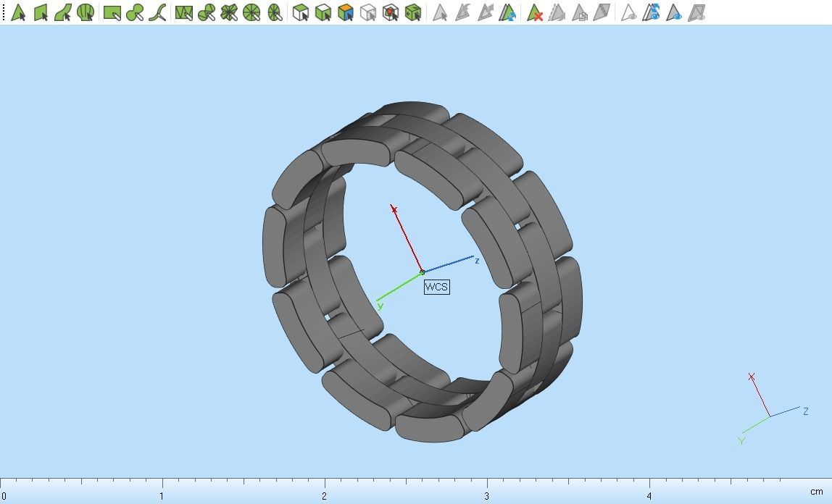Click the WCS label box
The width and height of the screenshot is (832, 504).
[437, 287]
